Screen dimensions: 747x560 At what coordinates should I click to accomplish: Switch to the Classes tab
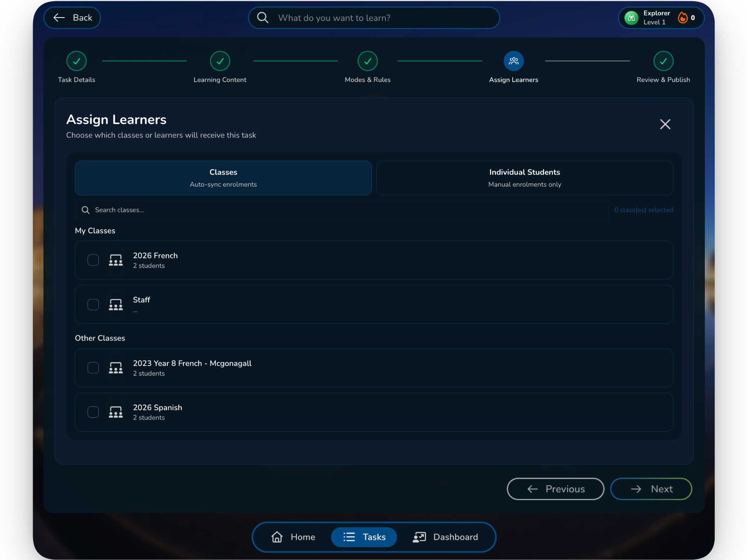coord(223,178)
